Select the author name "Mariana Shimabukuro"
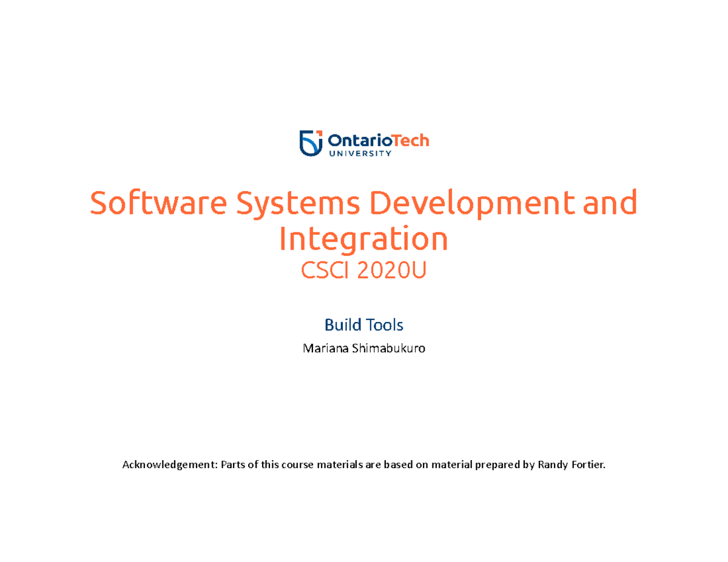The width and height of the screenshot is (728, 562). click(x=364, y=349)
